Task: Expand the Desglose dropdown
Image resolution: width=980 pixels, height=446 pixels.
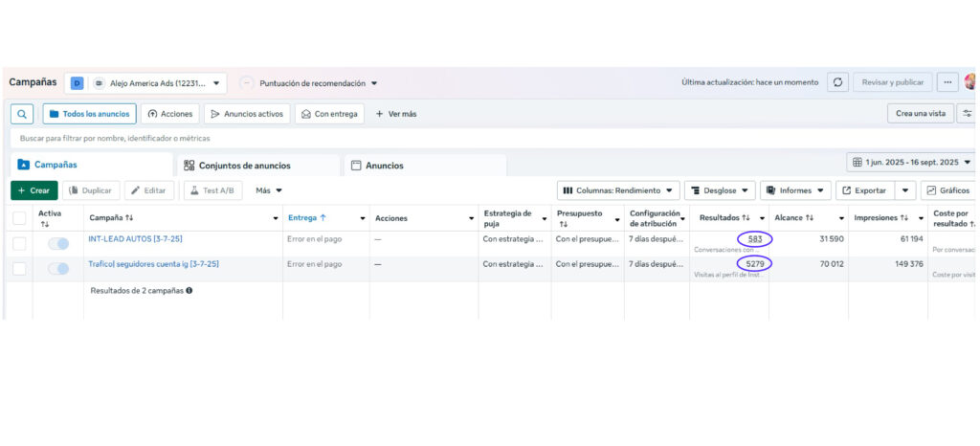Action: point(719,190)
